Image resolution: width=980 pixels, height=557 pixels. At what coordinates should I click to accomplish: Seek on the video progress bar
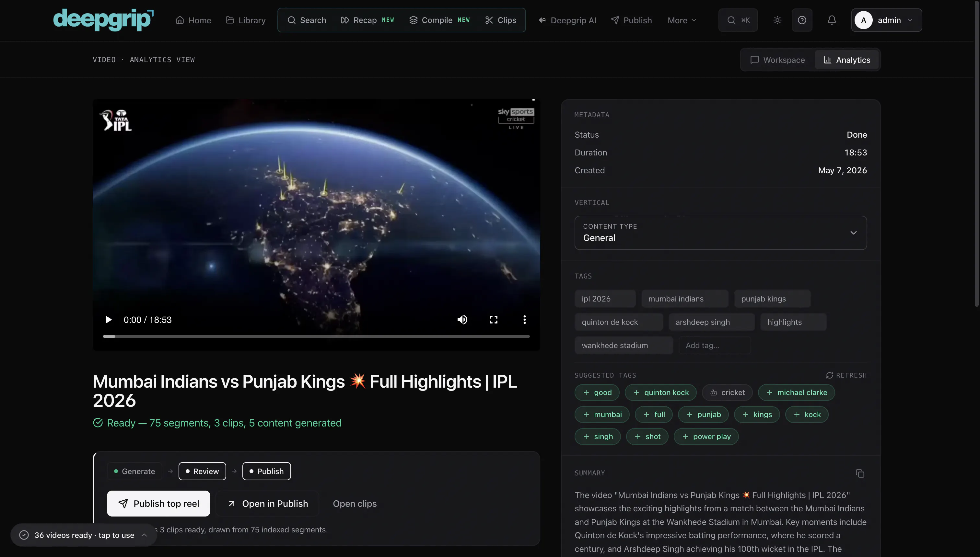(x=316, y=336)
